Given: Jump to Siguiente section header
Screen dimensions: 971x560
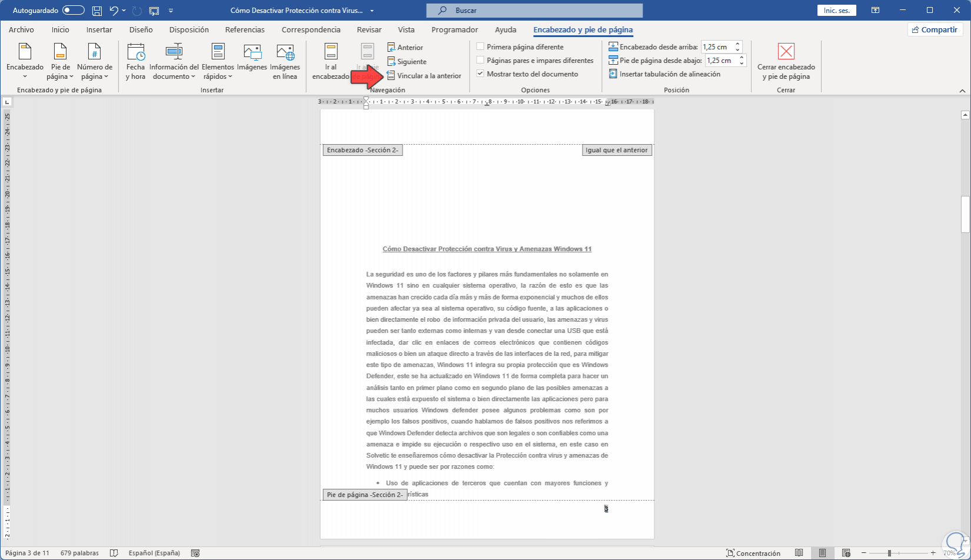Looking at the screenshot, I should pyautogui.click(x=407, y=62).
